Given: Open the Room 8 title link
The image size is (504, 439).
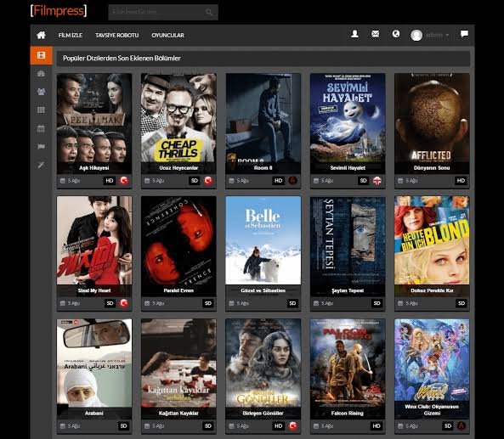Looking at the screenshot, I should point(263,168).
